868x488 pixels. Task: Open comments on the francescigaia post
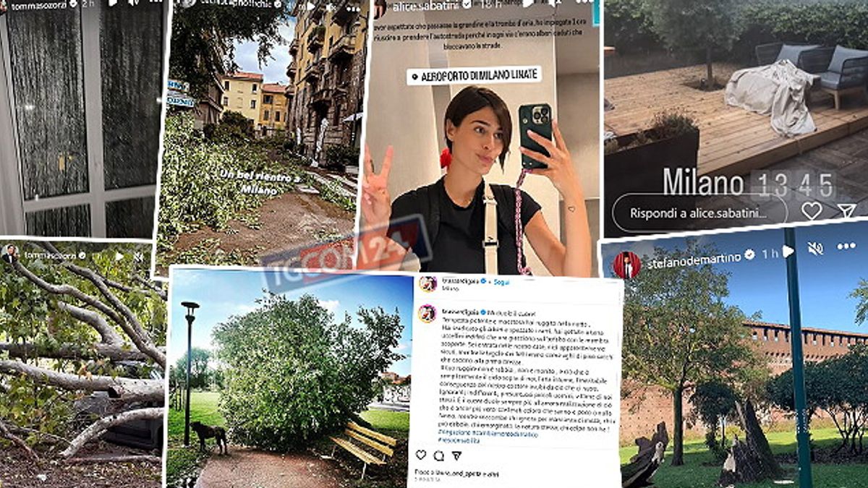438,455
